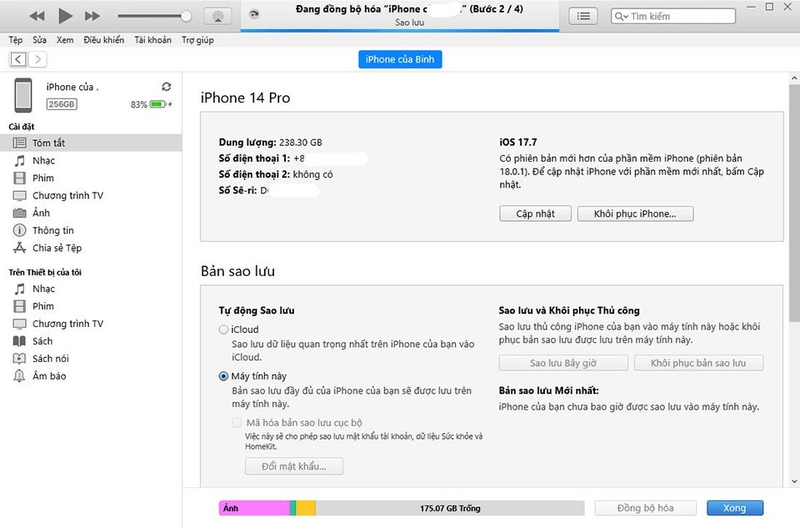Click the Cập nhật button
This screenshot has height=528, width=800.
pyautogui.click(x=535, y=214)
